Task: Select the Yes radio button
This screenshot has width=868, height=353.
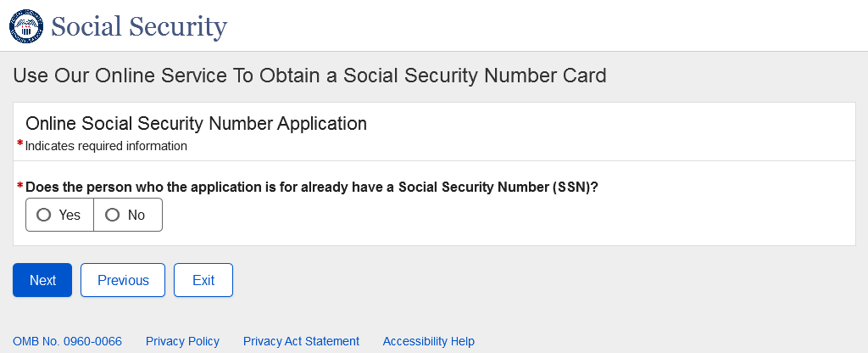Action: pyautogui.click(x=44, y=216)
